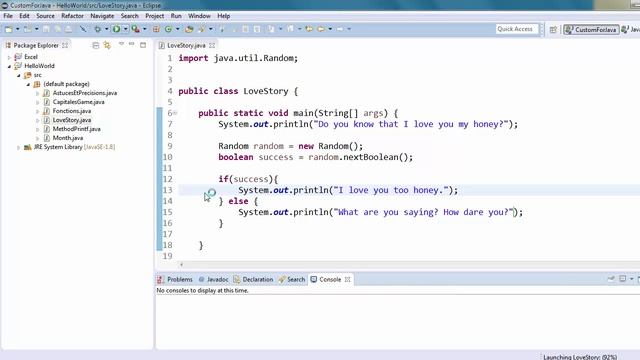The image size is (640, 360).
Task: Click the Quick Access search field
Action: click(x=516, y=29)
